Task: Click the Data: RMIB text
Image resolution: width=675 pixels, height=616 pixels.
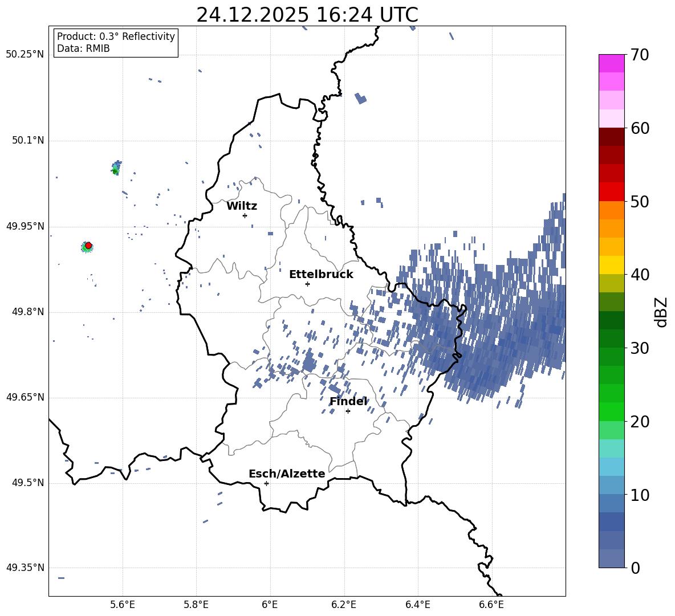Action: pyautogui.click(x=83, y=48)
